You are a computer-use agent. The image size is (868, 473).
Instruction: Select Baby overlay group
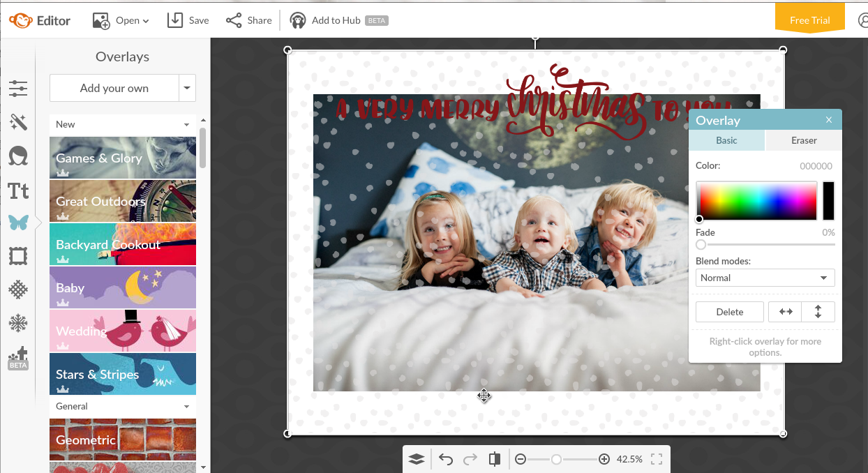(123, 287)
